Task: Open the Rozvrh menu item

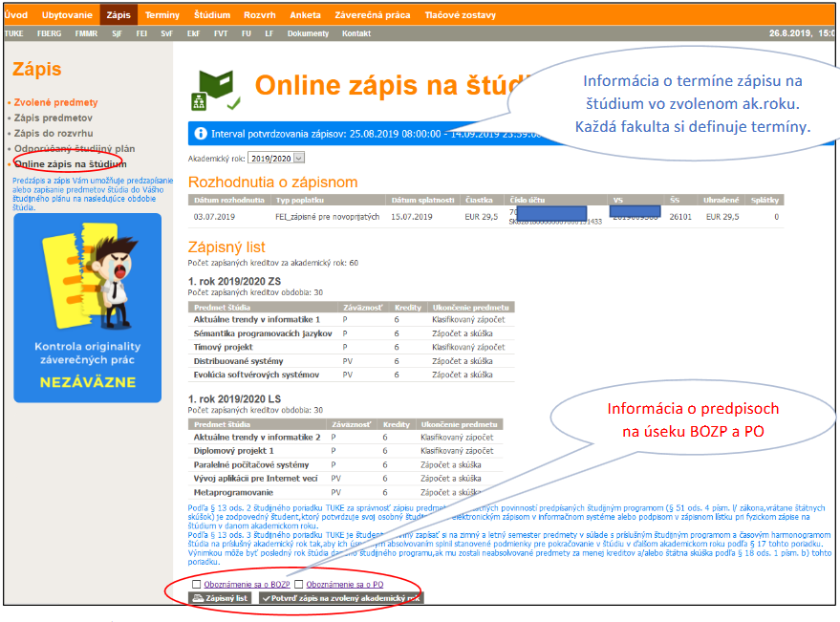Action: click(260, 15)
